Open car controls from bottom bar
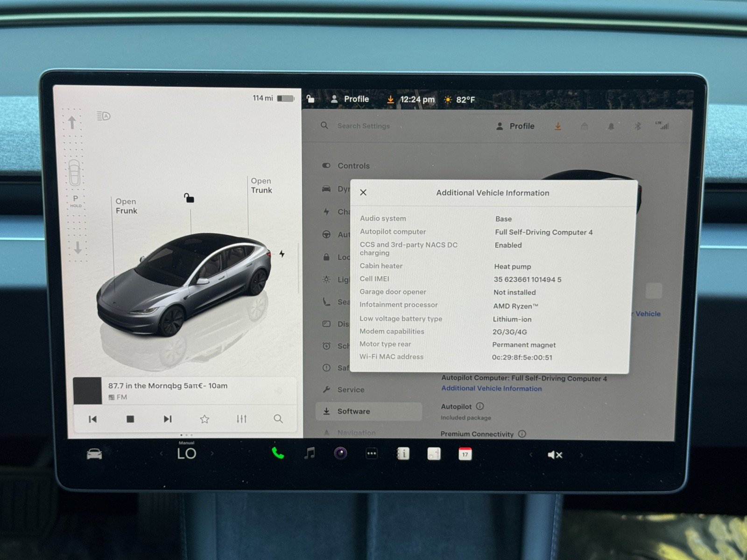The height and width of the screenshot is (560, 747). click(94, 454)
